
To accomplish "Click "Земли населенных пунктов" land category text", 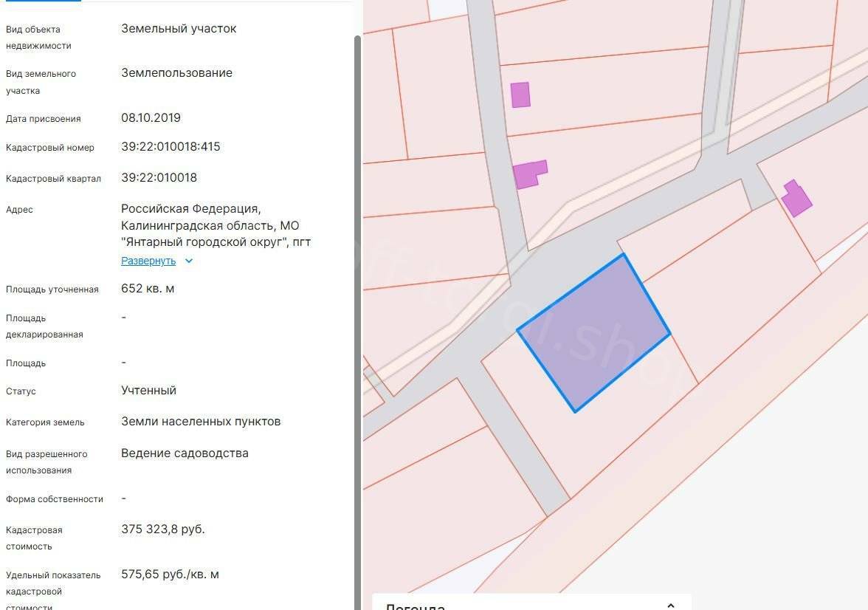I will click(201, 421).
